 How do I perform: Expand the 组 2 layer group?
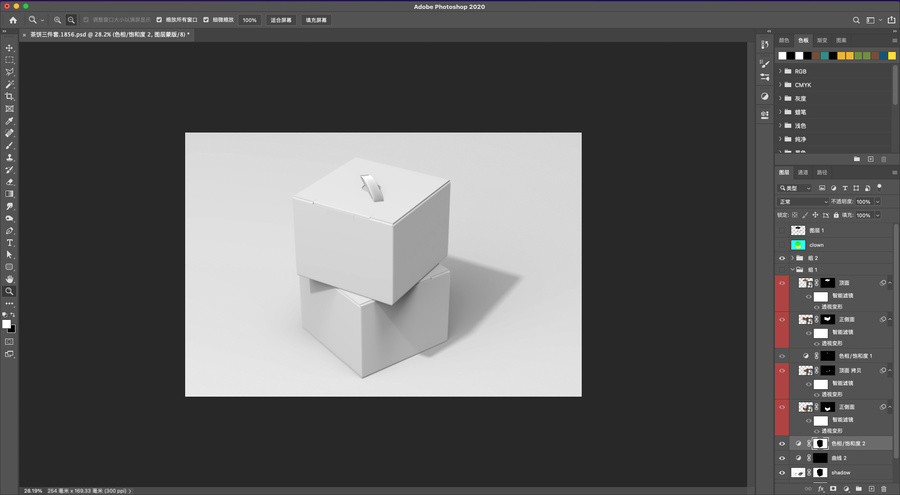click(792, 258)
